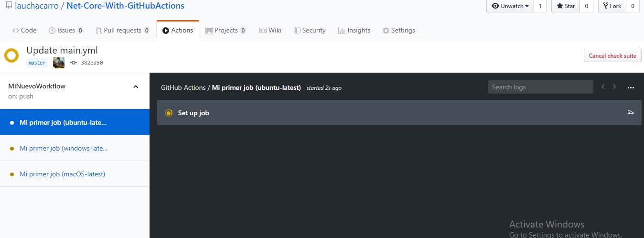This screenshot has height=238, width=644.
Task: Click the Set up job spinner icon
Action: pyautogui.click(x=168, y=113)
